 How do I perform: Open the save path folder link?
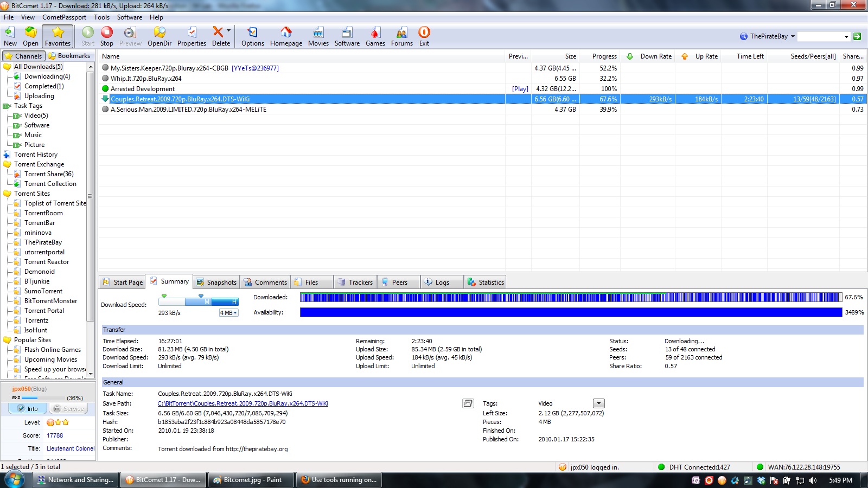coord(242,403)
